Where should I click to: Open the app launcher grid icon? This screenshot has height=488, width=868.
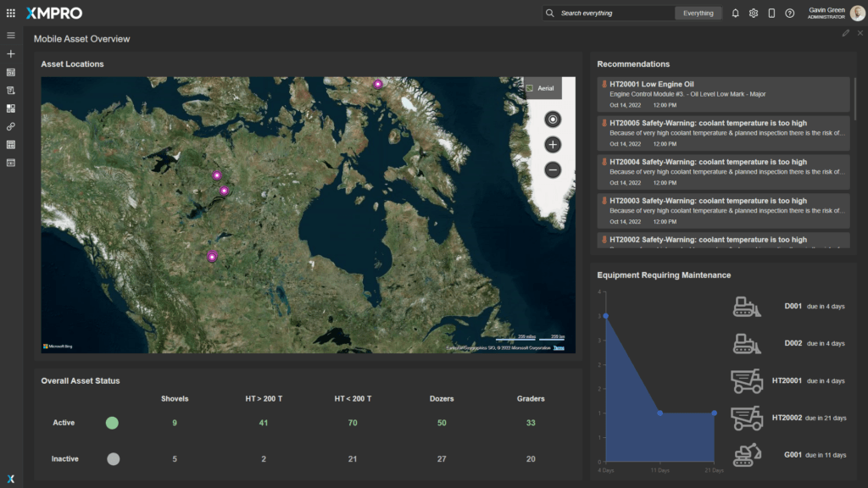click(x=11, y=13)
